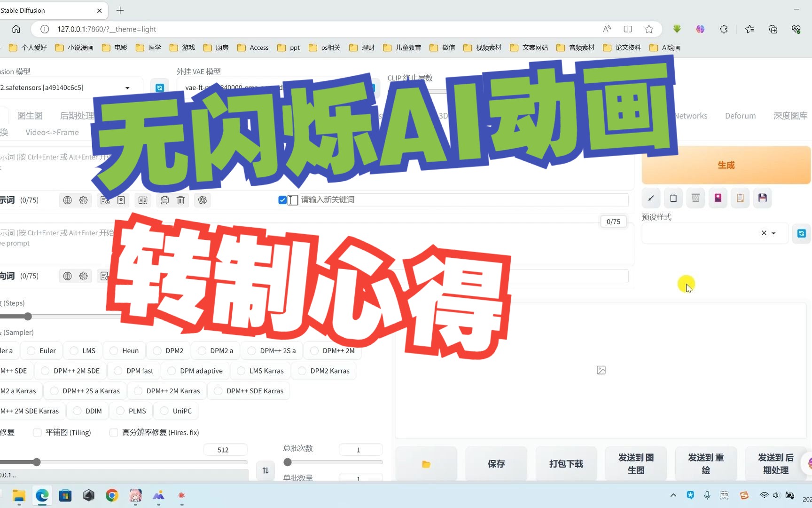Select the LMS sampler
This screenshot has height=508, width=812.
click(x=82, y=351)
